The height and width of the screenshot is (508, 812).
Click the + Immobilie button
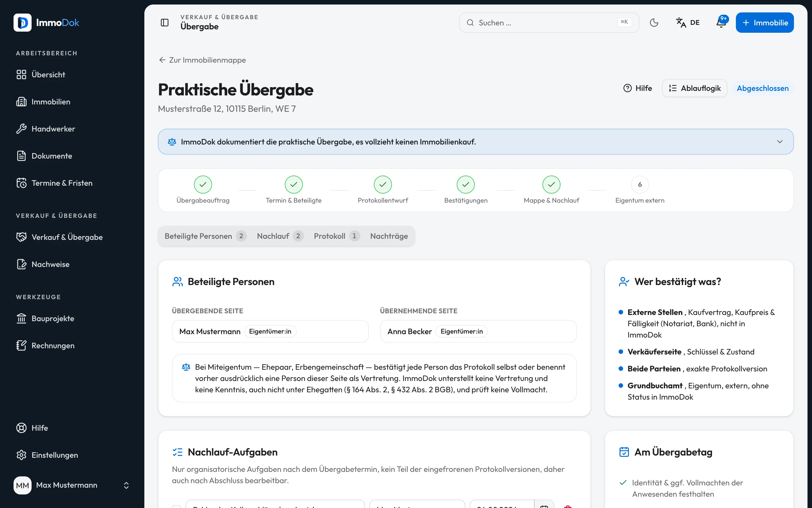765,23
